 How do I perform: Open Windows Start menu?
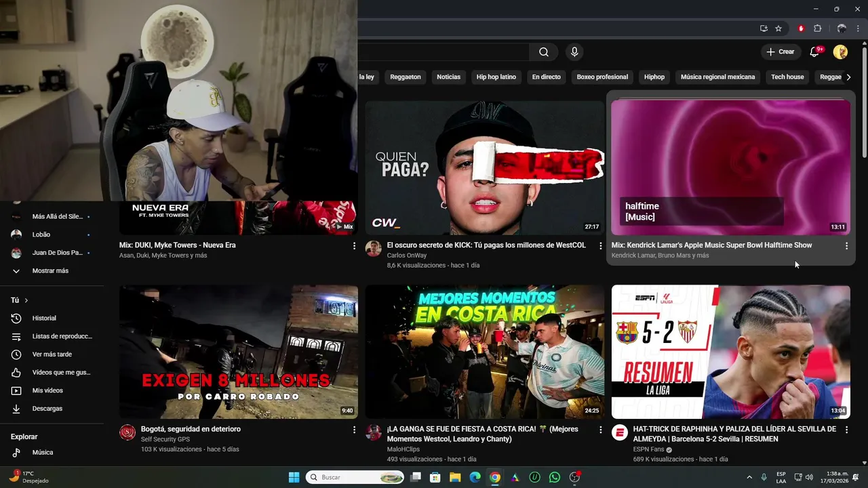click(294, 477)
